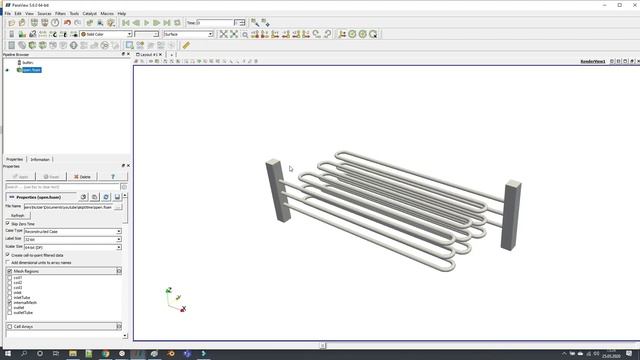
Task: Click the Edit color map icon
Action: pos(22,34)
